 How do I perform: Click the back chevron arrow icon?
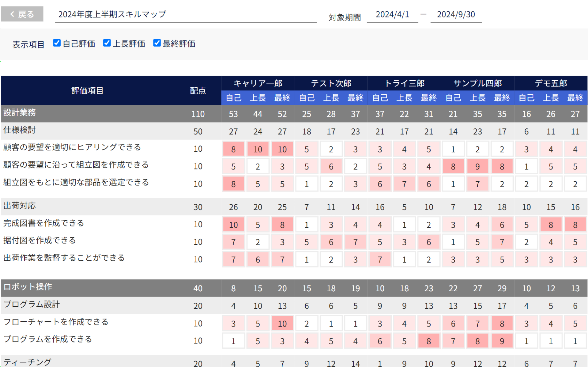click(12, 14)
